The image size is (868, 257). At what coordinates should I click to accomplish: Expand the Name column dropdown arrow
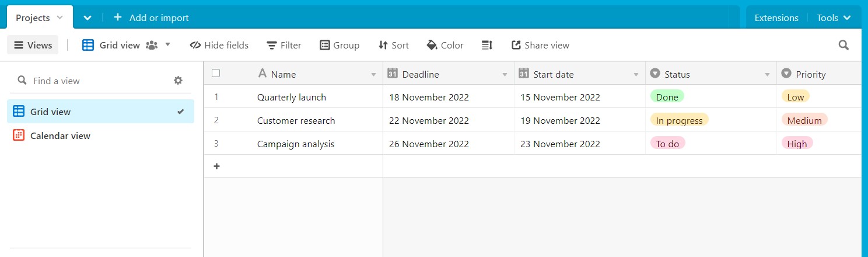(373, 75)
